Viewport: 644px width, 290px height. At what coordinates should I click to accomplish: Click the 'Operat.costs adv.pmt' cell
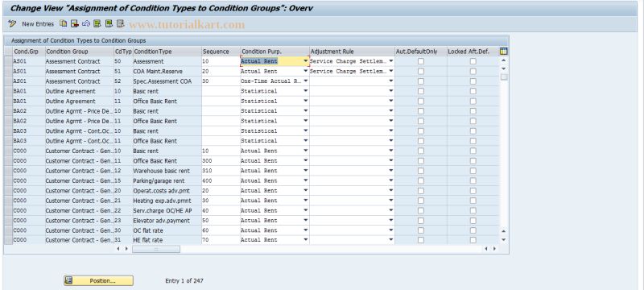(x=167, y=191)
